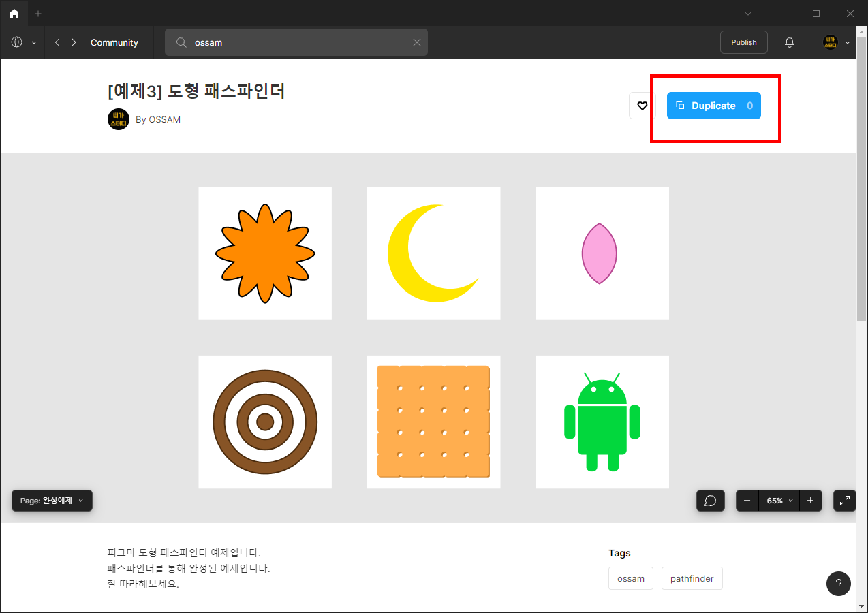
Task: Click the user avatar in the top bar
Action: pos(830,42)
